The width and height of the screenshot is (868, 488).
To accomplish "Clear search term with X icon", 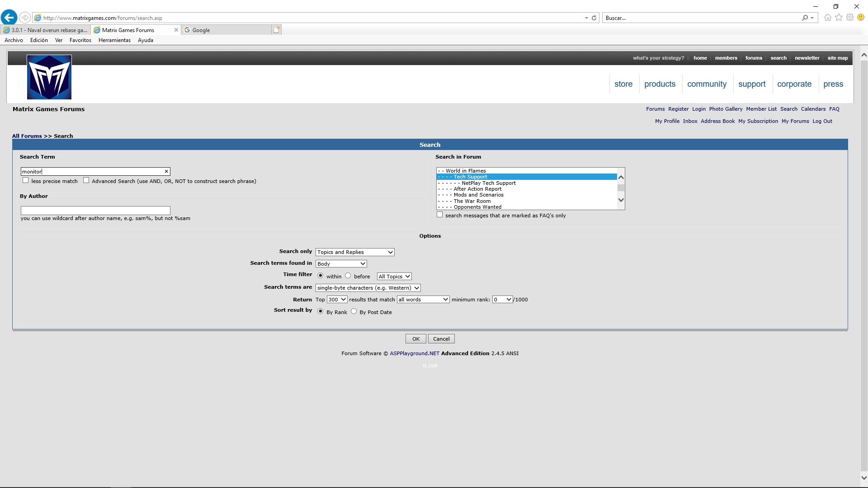I will pyautogui.click(x=166, y=172).
